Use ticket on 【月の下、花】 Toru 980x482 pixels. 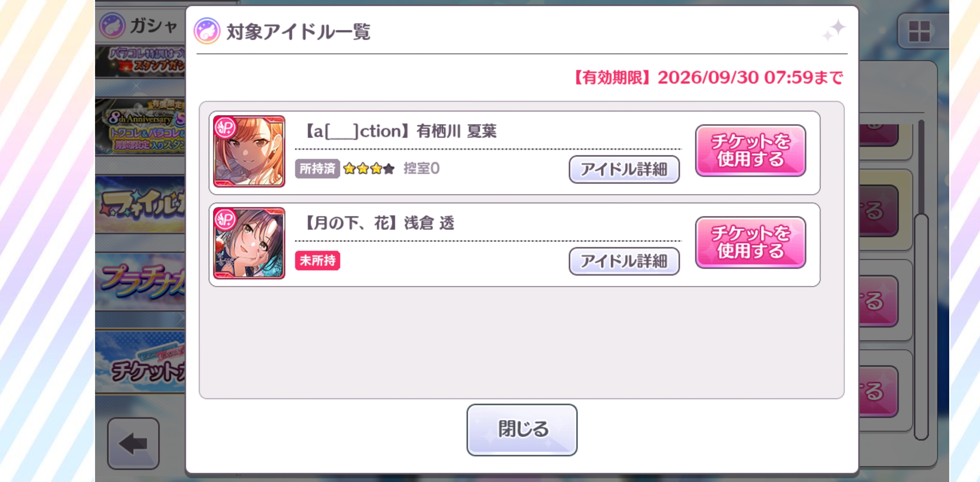pyautogui.click(x=751, y=242)
